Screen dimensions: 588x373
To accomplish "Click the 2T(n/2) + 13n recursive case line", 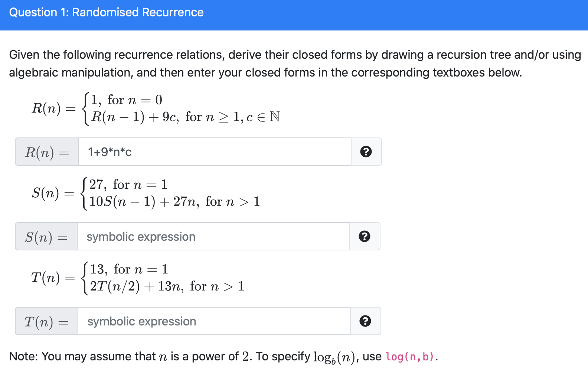I will (x=167, y=286).
